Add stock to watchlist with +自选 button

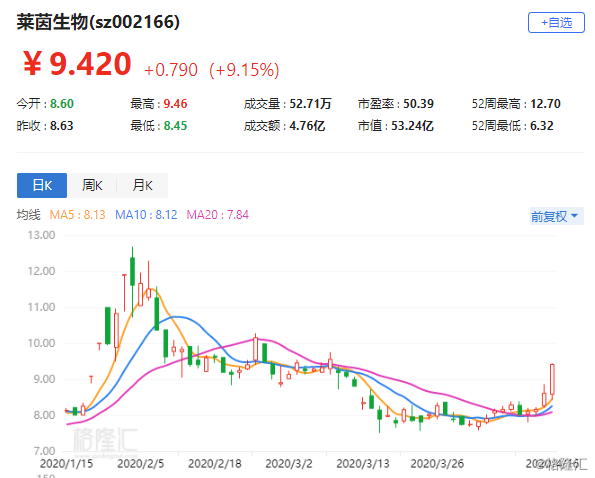click(556, 23)
